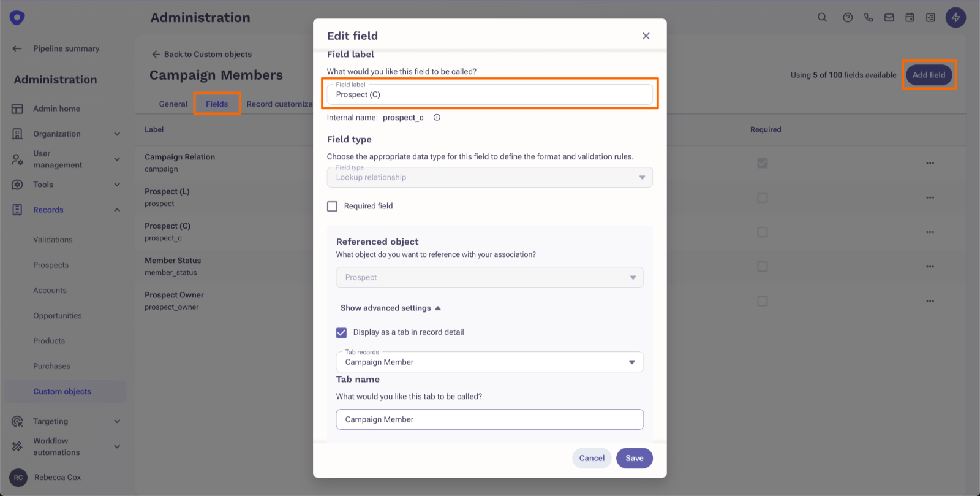This screenshot has height=496, width=980.
Task: Click the info icon next to internal name
Action: [437, 118]
